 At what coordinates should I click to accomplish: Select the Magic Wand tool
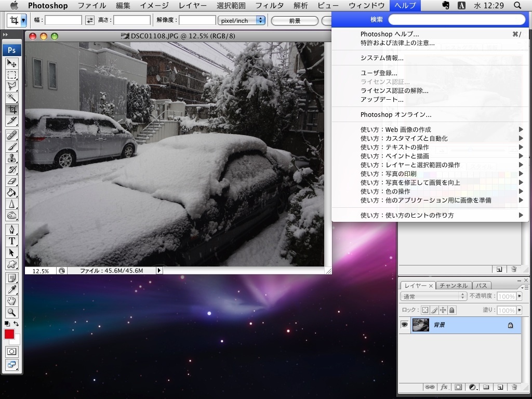click(x=11, y=98)
